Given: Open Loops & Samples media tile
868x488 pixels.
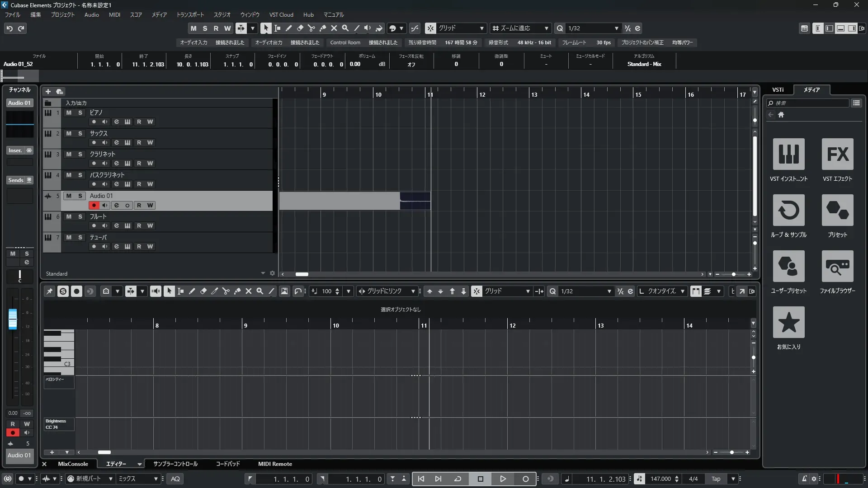Looking at the screenshot, I should tap(788, 210).
